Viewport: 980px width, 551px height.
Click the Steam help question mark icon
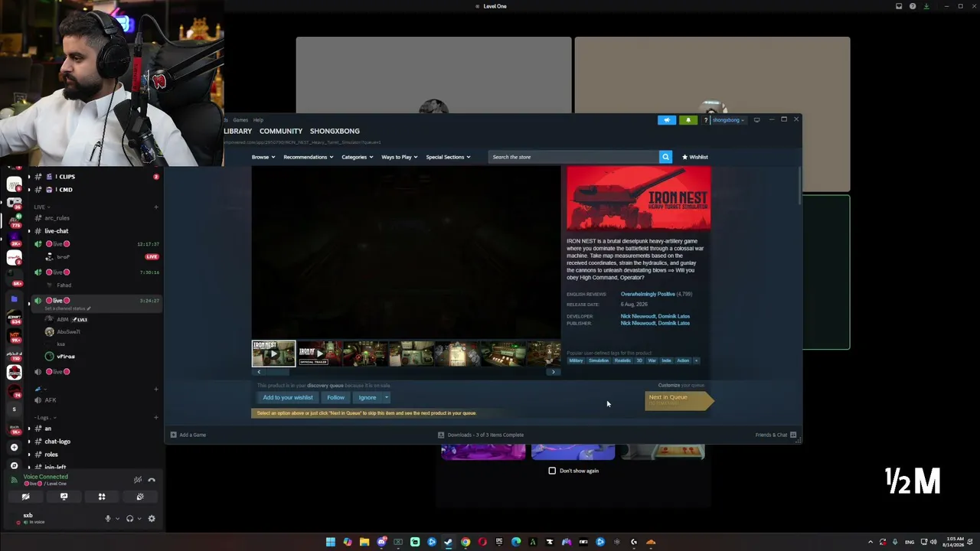[706, 120]
